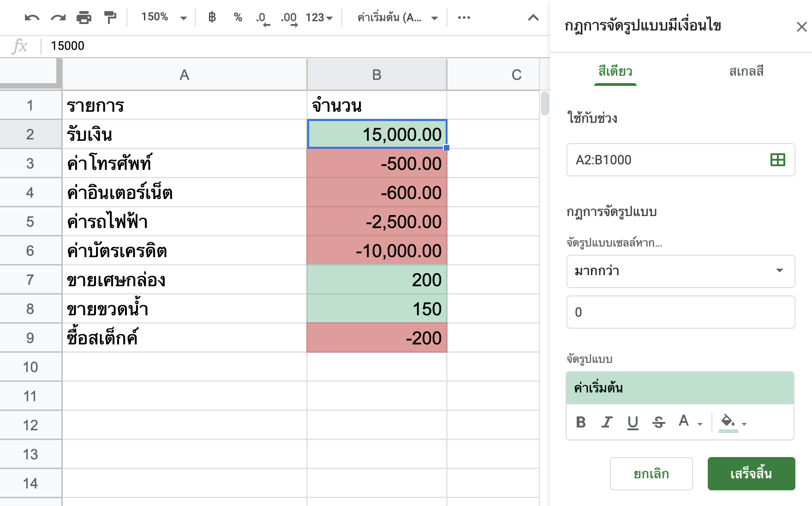
Task: Select the green ค่าเริ่มต้น format preview
Action: pos(680,388)
